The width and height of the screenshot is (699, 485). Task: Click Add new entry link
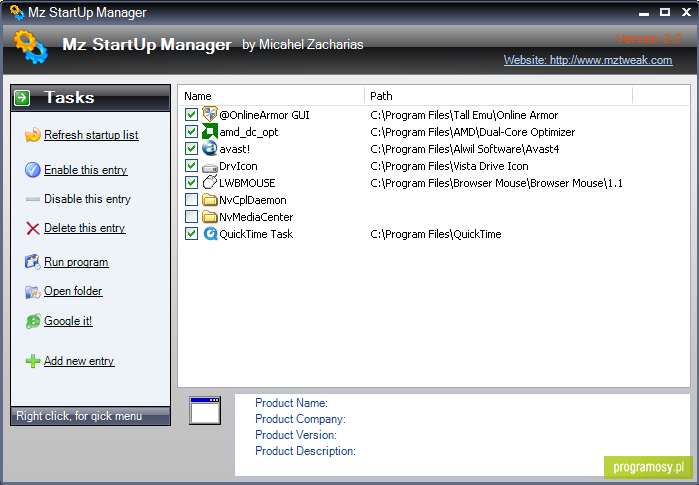coord(79,361)
